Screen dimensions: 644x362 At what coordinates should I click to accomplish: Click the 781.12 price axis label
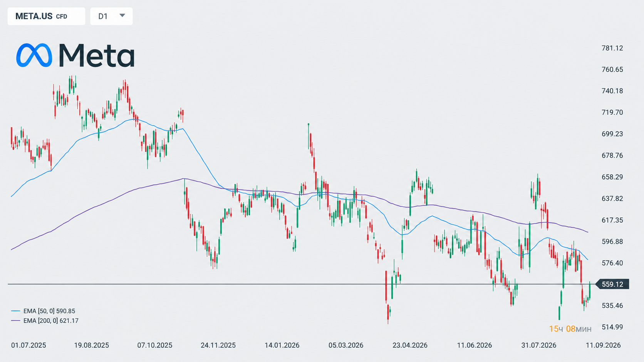612,48
